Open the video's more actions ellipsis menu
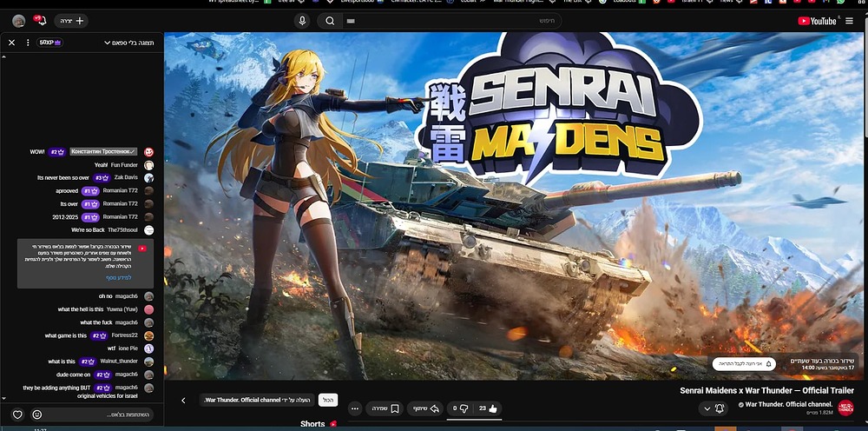The height and width of the screenshot is (431, 868). pos(354,408)
